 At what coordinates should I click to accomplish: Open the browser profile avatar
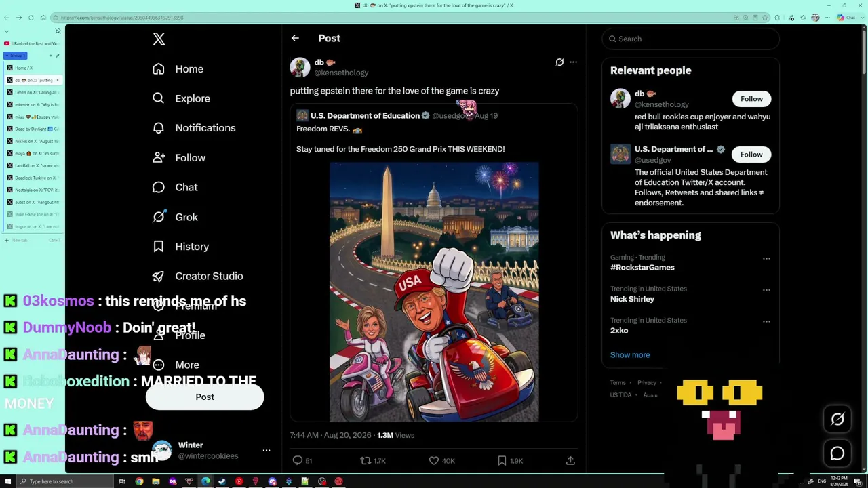click(x=814, y=18)
